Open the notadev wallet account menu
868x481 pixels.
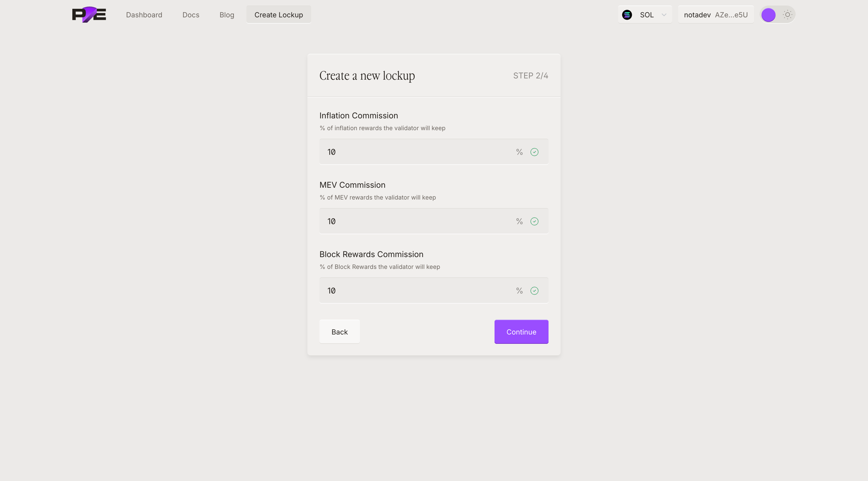[x=715, y=15]
